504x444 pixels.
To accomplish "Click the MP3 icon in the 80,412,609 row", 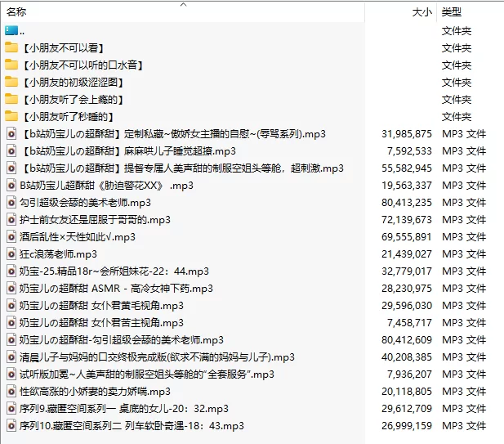I will (x=11, y=340).
